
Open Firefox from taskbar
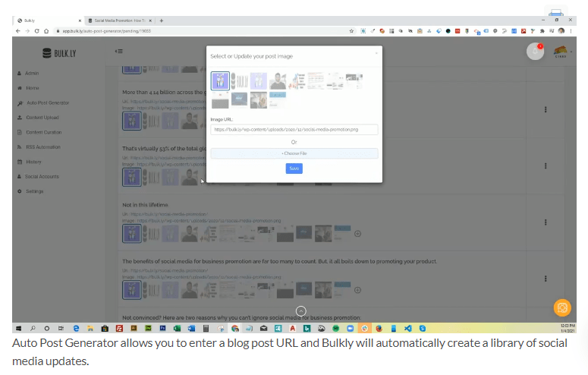(x=379, y=329)
